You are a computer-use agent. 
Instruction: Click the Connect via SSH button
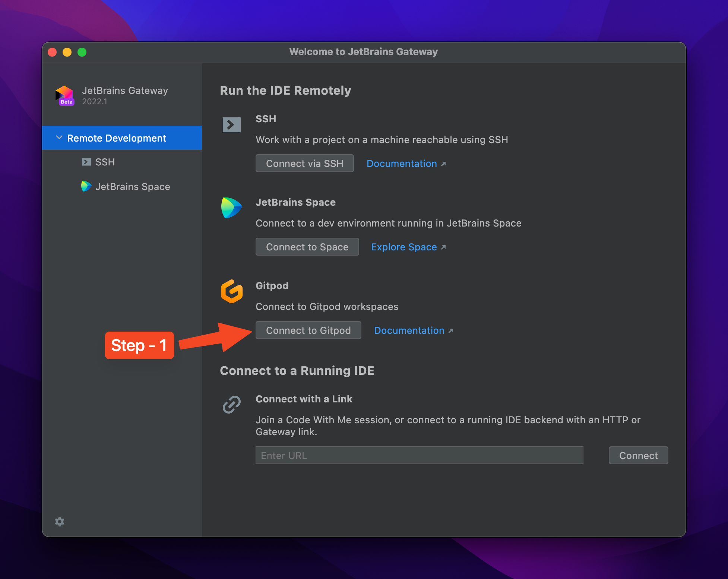pos(304,163)
